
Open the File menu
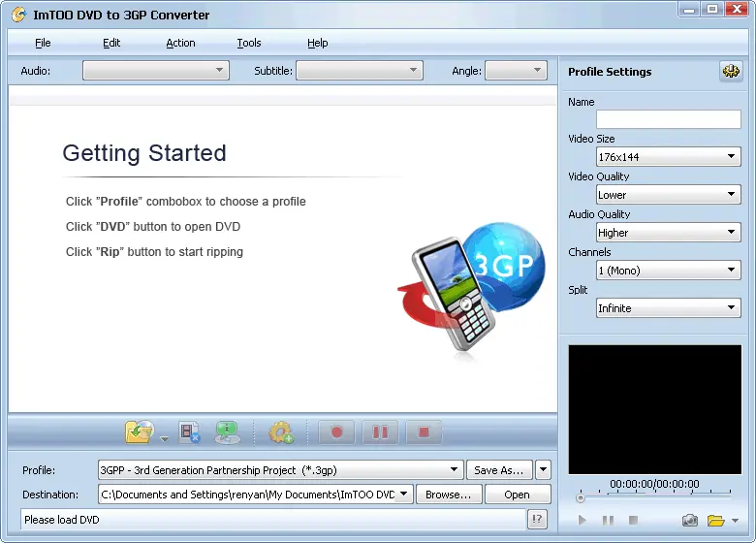43,43
